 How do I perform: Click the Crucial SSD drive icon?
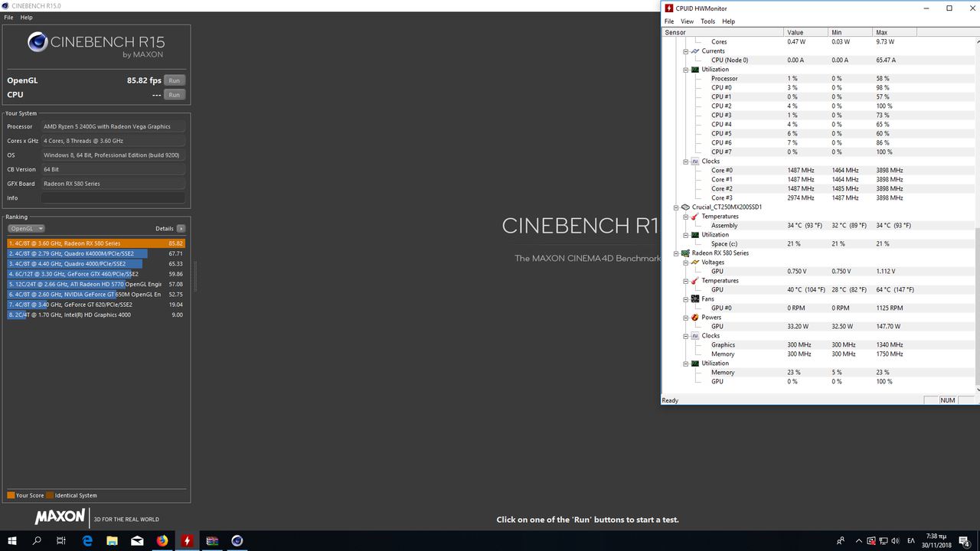pyautogui.click(x=685, y=207)
